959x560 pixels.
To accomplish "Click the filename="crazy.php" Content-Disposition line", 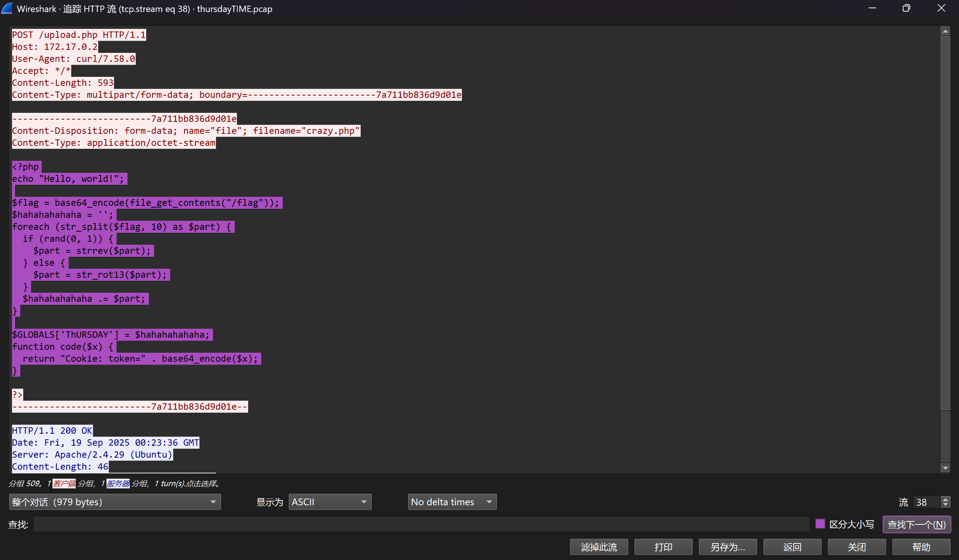I will pyautogui.click(x=186, y=131).
